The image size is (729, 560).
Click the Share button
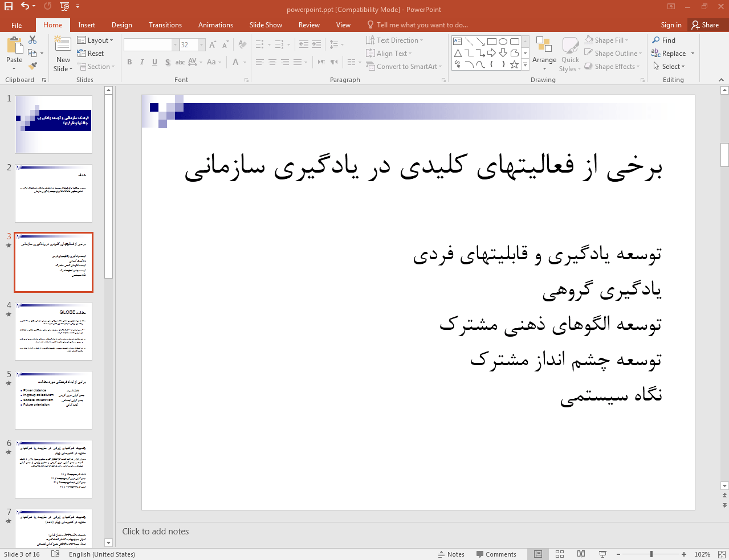tap(705, 25)
